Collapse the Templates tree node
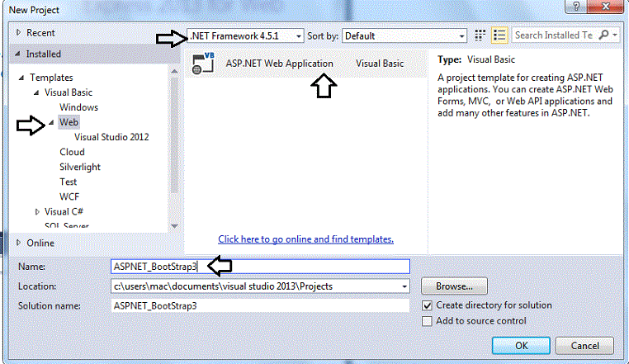Image resolution: width=629 pixels, height=364 pixels. pos(21,78)
